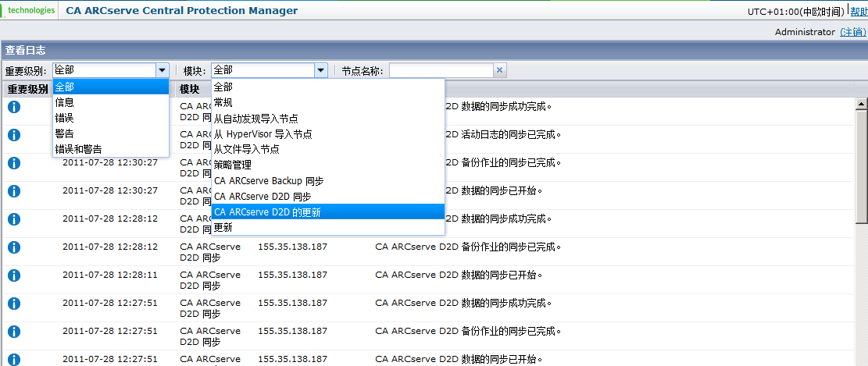The height and width of the screenshot is (366, 868).
Task: Pick CA ARCserve Backup 同步 from module list
Action: point(268,180)
